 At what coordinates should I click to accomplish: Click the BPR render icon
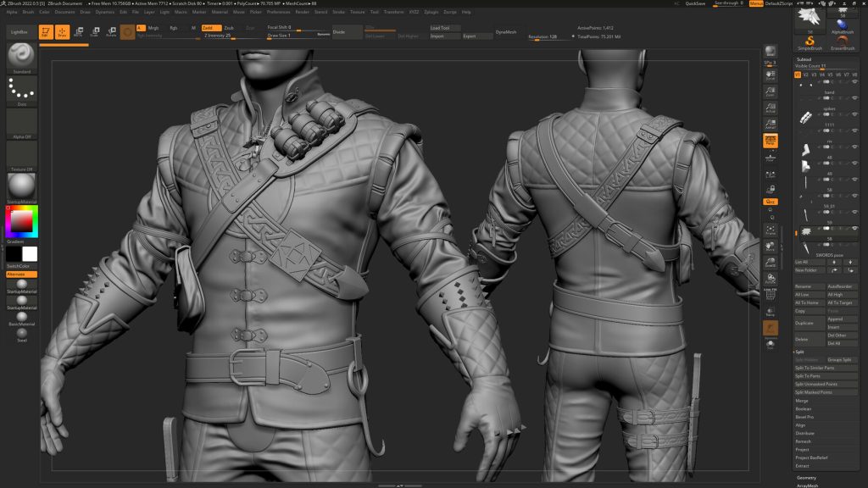tap(770, 52)
